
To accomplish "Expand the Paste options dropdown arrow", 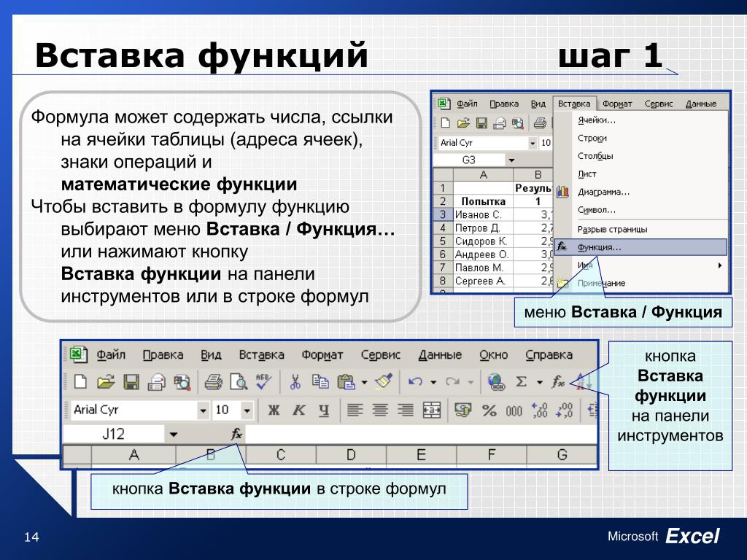I will tap(365, 382).
